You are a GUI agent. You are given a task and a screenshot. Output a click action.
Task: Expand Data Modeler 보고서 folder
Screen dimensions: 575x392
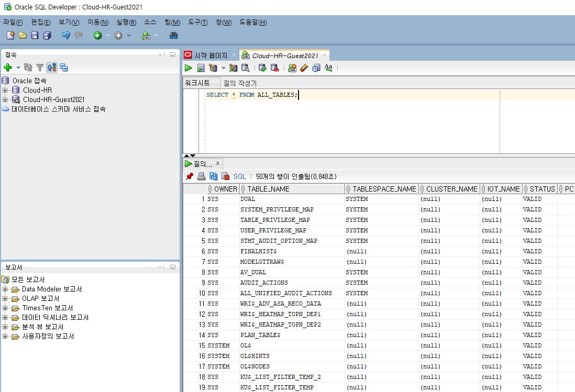point(5,289)
